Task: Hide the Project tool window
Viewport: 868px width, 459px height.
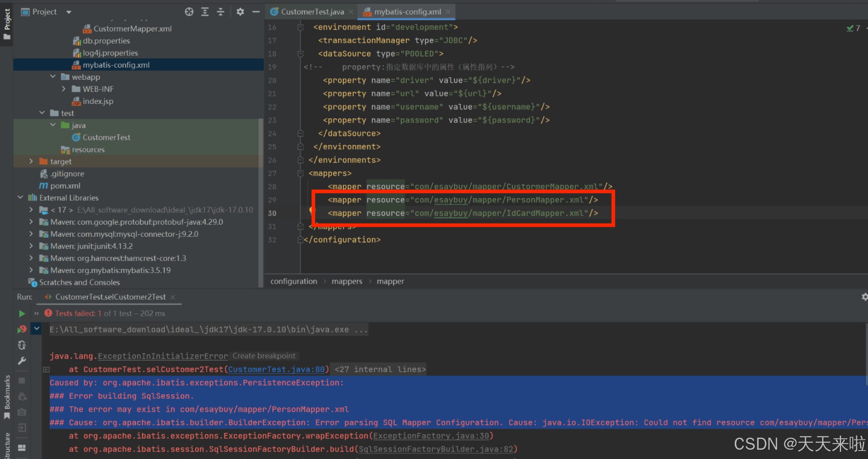Action: [x=256, y=12]
